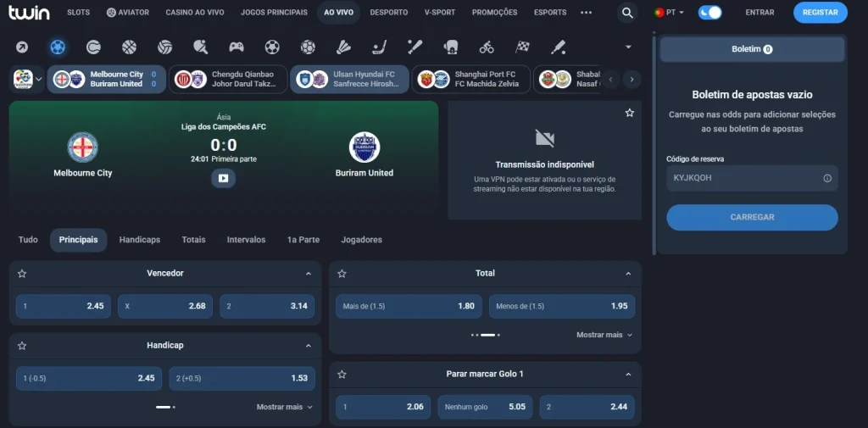This screenshot has width=868, height=428.
Task: Favorite the Vencedor market star
Action: tap(22, 274)
